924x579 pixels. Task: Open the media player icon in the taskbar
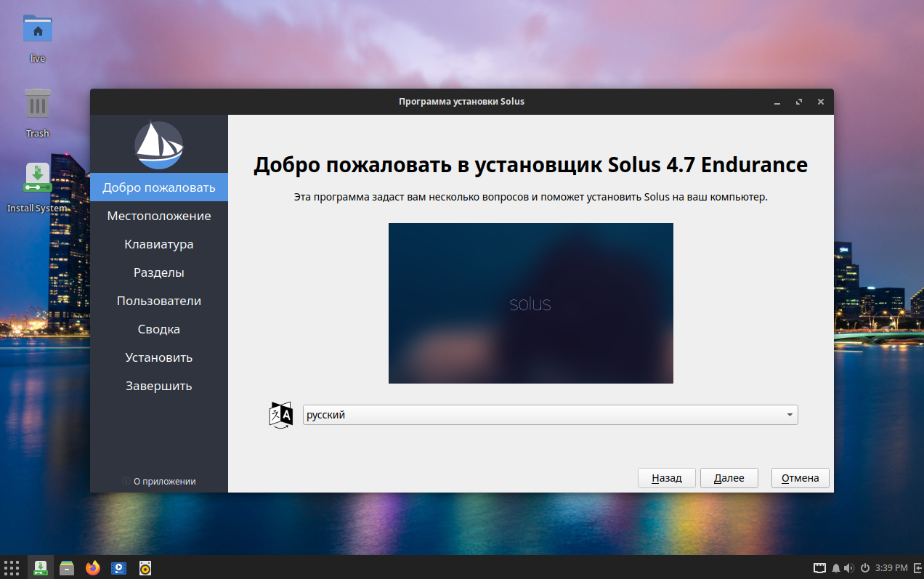[x=118, y=567]
